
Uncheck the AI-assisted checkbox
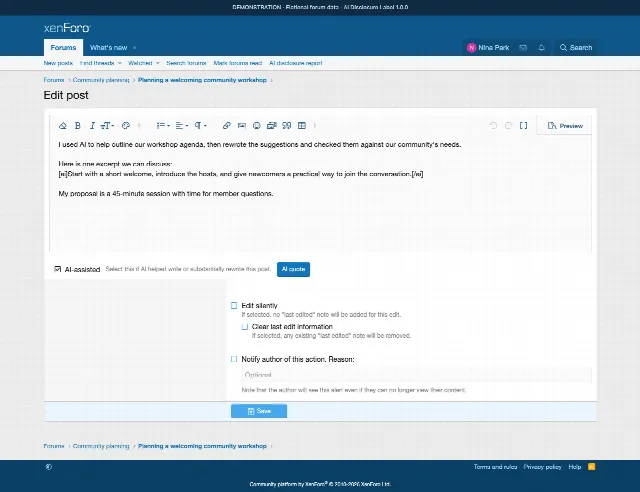click(58, 269)
